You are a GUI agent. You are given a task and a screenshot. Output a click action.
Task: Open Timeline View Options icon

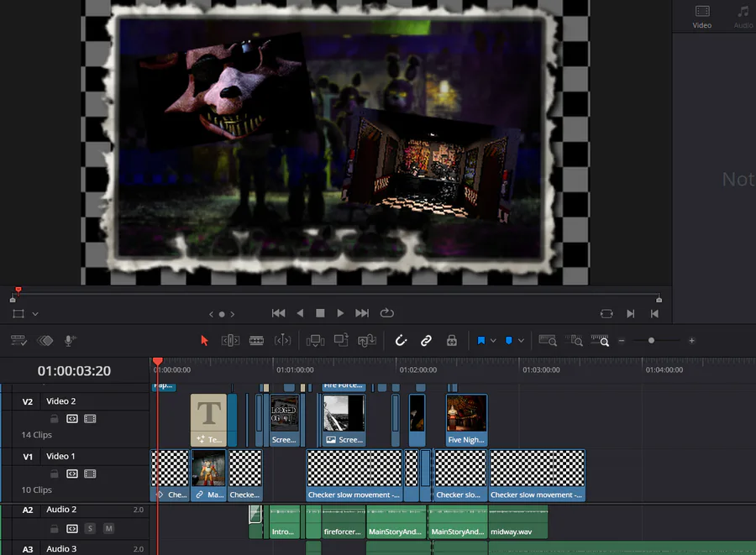coord(18,341)
